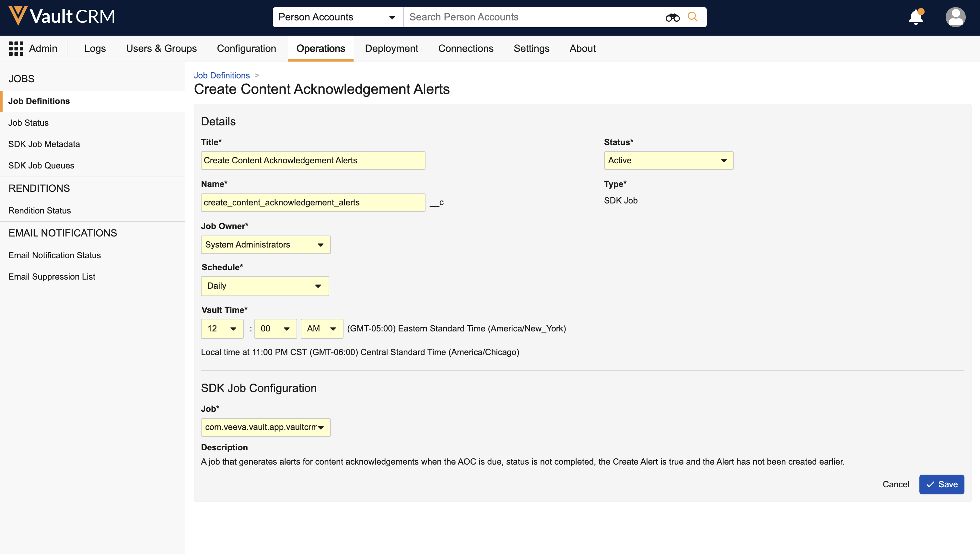Change the Vault Time hour dropdown
The image size is (980, 554).
coord(222,329)
